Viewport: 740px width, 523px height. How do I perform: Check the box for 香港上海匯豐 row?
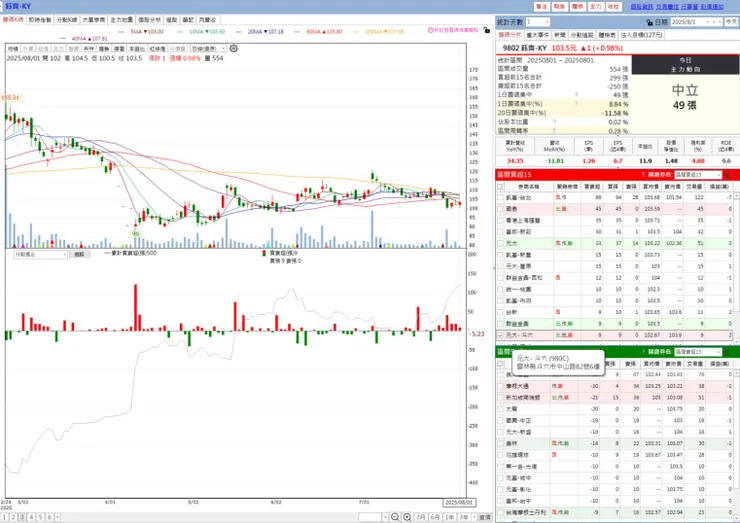[500, 220]
